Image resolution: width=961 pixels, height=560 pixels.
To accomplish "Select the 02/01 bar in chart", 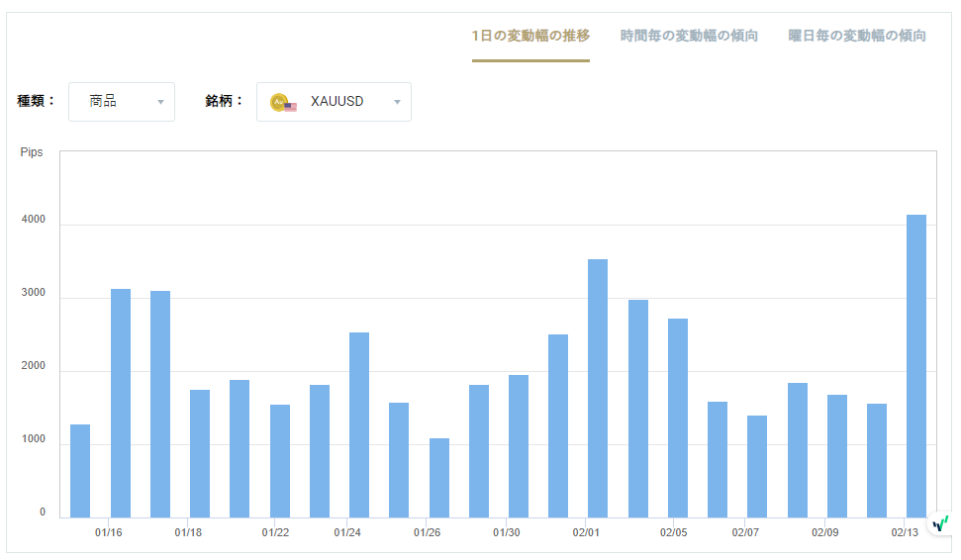I will (x=598, y=389).
